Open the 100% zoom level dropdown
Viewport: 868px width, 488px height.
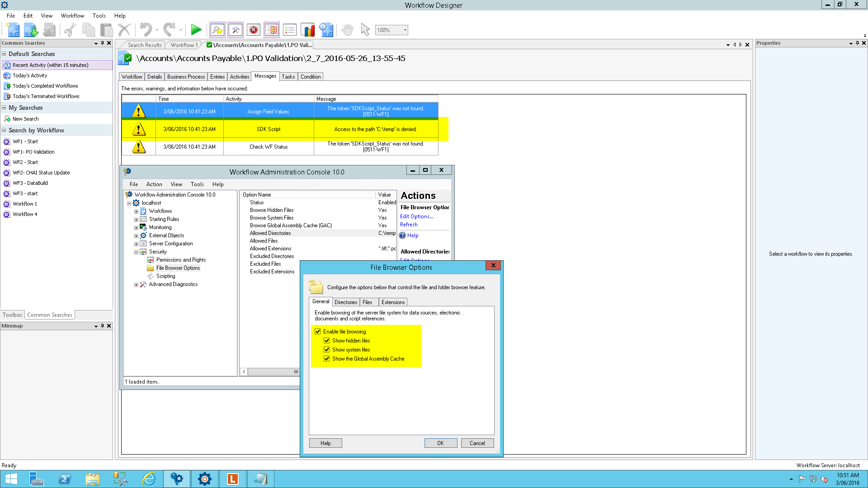pyautogui.click(x=405, y=30)
